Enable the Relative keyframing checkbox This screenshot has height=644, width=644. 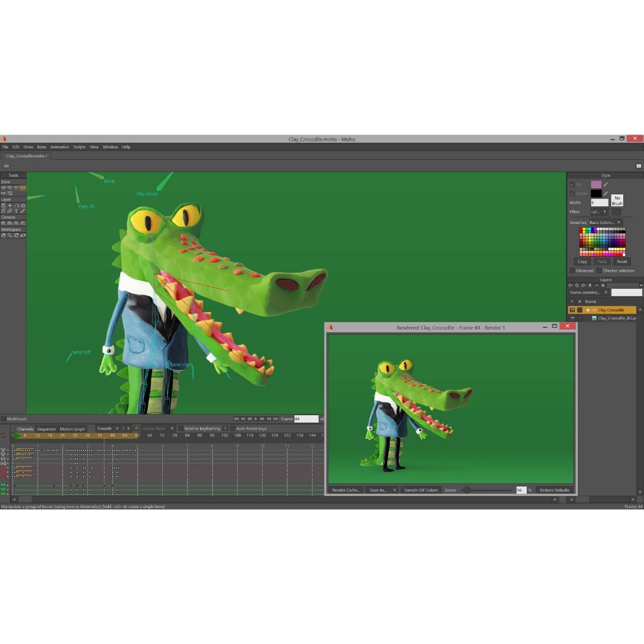click(180, 429)
